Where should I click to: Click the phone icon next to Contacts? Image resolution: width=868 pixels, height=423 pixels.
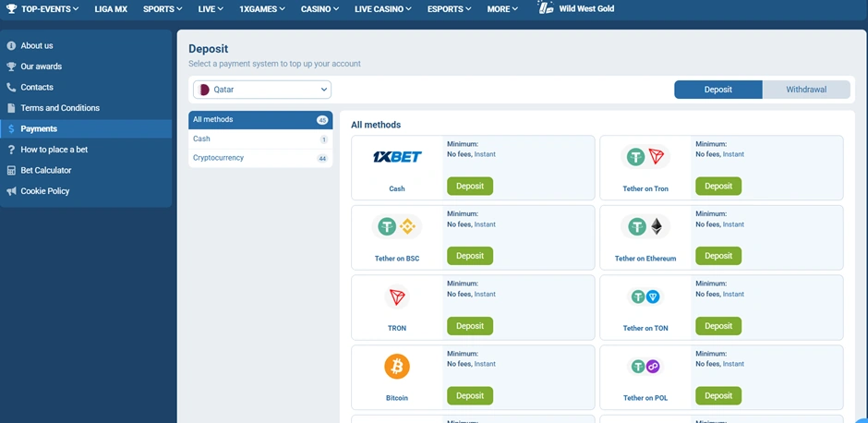tap(11, 87)
